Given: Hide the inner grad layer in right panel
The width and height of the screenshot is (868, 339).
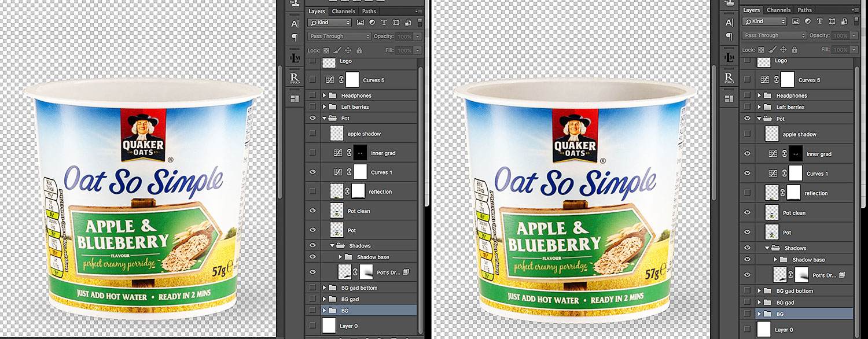Looking at the screenshot, I should (747, 154).
